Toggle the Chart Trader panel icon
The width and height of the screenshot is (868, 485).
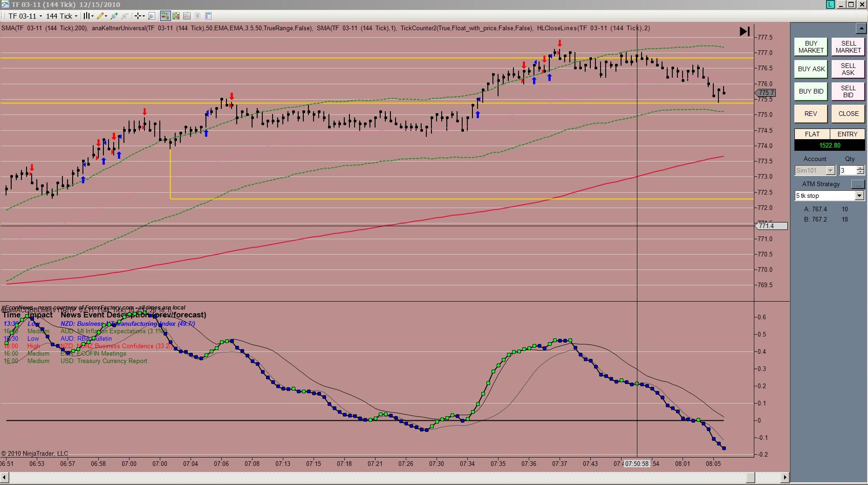coord(165,16)
